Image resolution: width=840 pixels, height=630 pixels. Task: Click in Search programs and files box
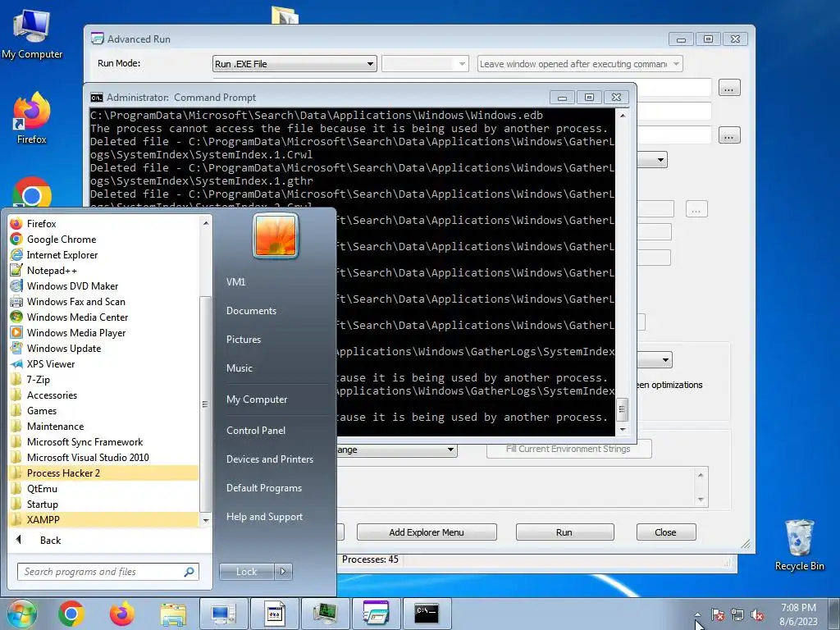pos(107,572)
